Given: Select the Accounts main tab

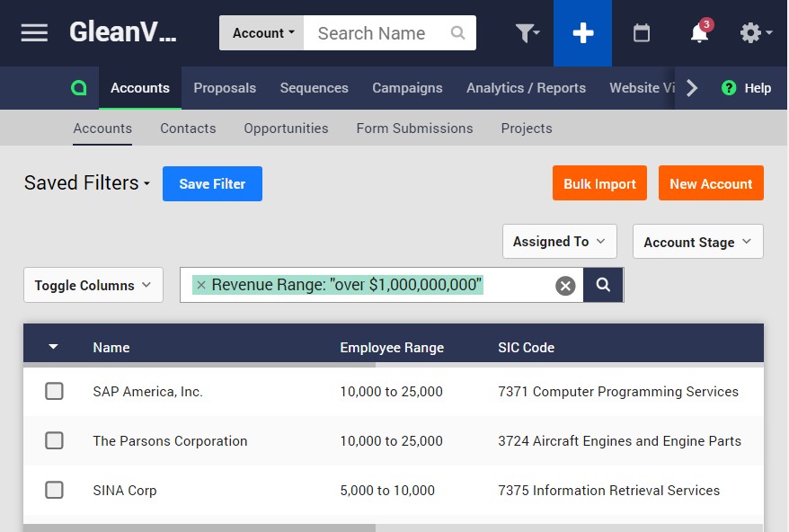Looking at the screenshot, I should (140, 88).
